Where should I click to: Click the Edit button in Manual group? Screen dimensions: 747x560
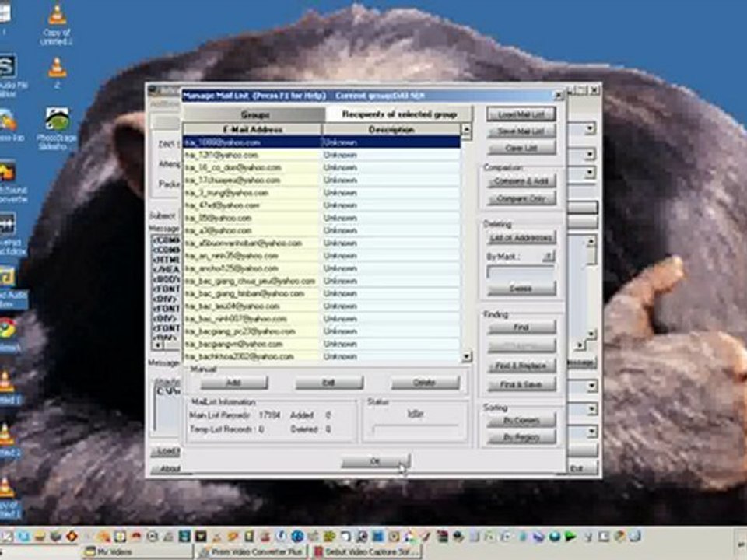tap(328, 383)
